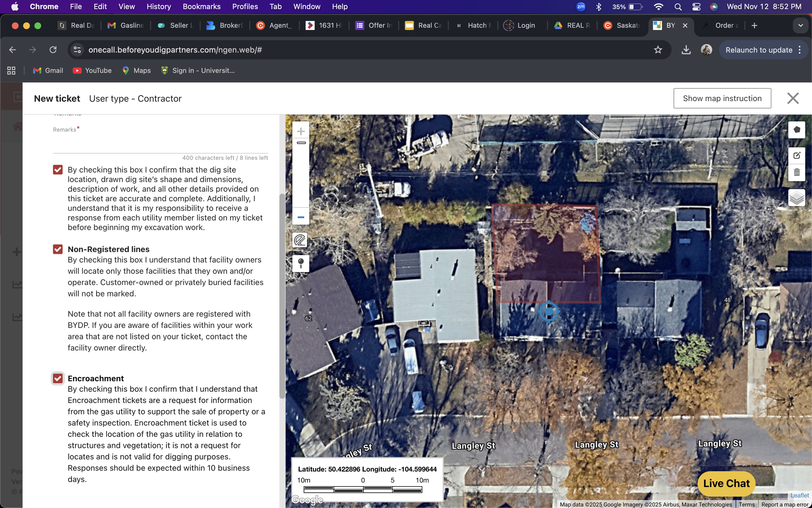Bookmark page with the star icon
Image resolution: width=812 pixels, height=508 pixels.
(x=658, y=50)
